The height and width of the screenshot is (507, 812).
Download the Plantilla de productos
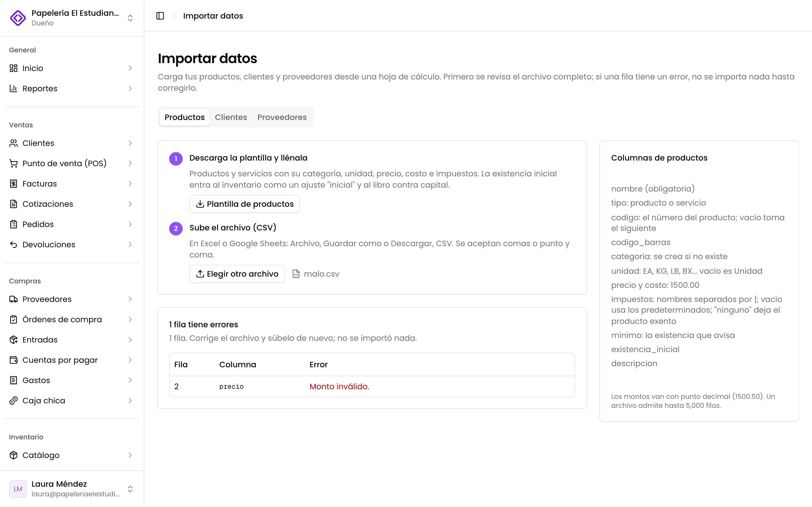pyautogui.click(x=245, y=204)
